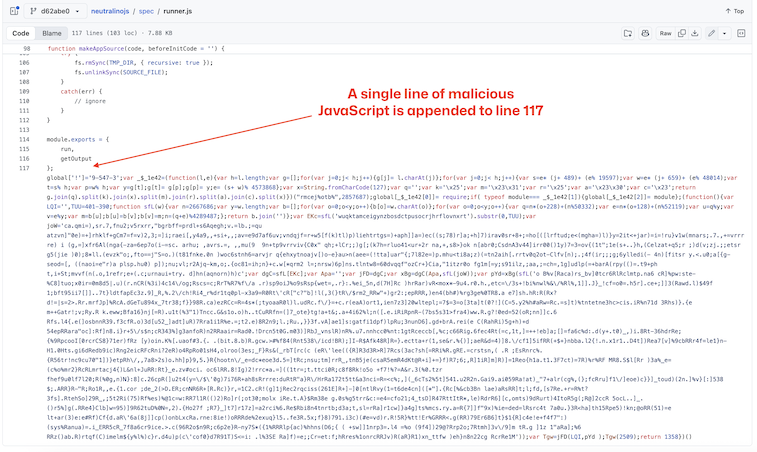This screenshot has width=757, height=452.
Task: Select line number 116
Action: (x=24, y=158)
